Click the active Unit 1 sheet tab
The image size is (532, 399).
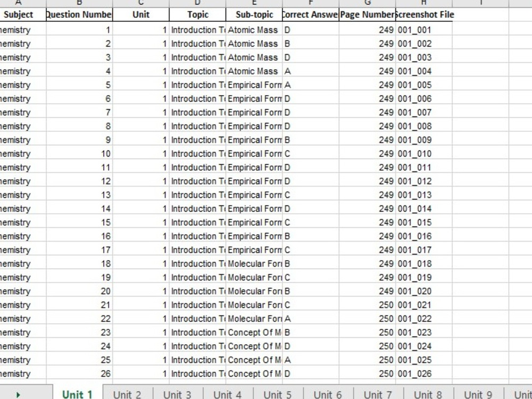click(78, 394)
